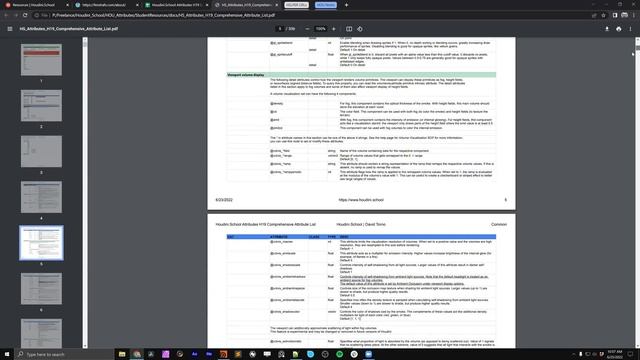Rotate the PDF counterclockwise

[x=360, y=29]
